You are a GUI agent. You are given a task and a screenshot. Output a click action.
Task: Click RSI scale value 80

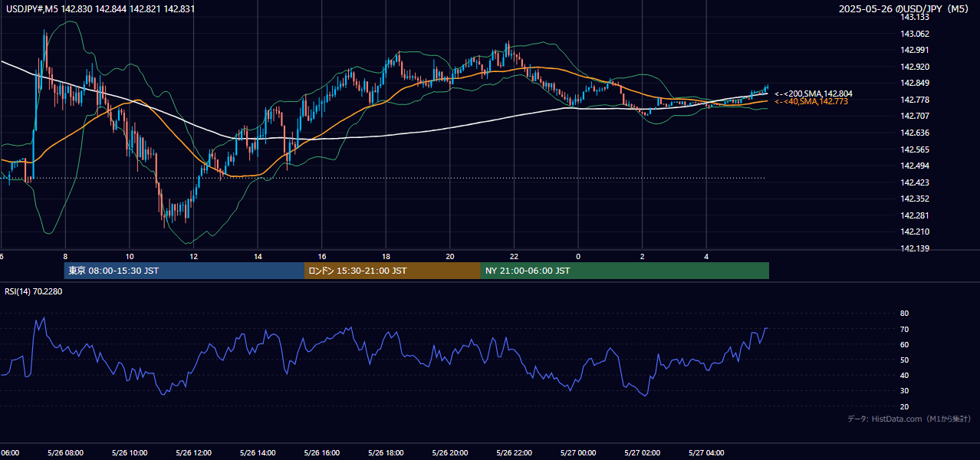click(x=904, y=314)
